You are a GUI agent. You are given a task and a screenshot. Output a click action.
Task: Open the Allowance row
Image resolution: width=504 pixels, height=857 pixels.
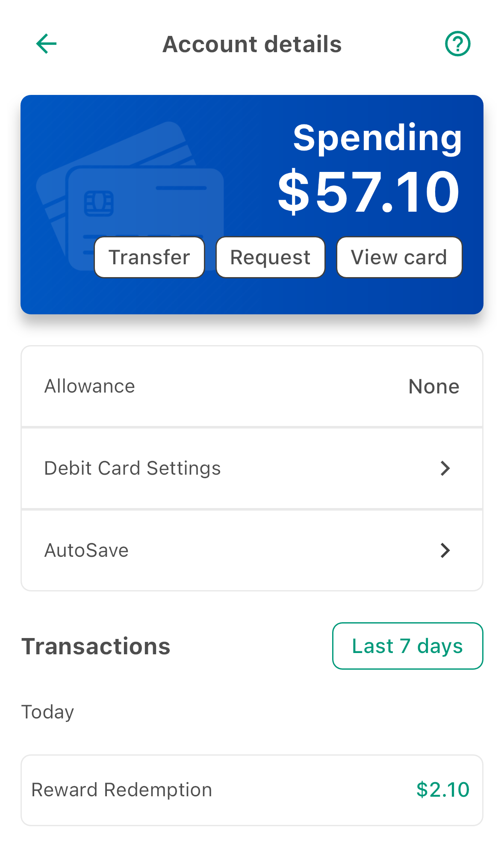pos(252,386)
